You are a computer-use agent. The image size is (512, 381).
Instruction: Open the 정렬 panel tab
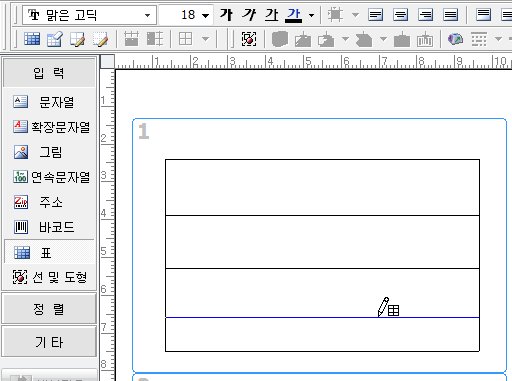tap(49, 309)
